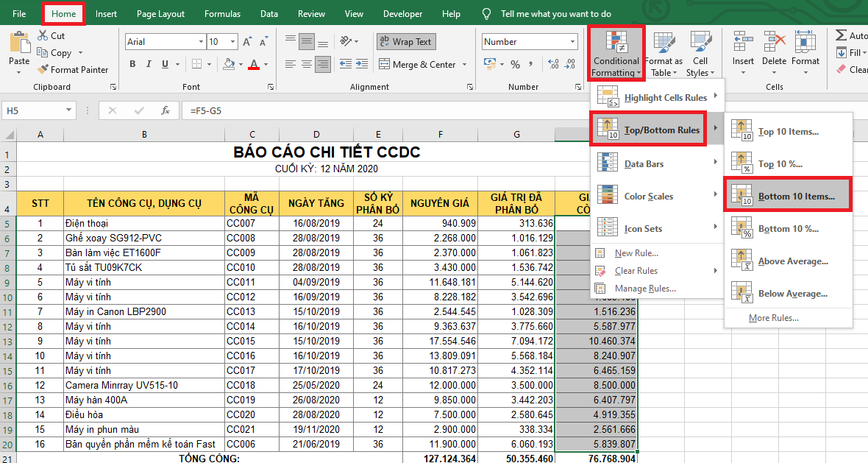The image size is (868, 463).
Task: Open the font color red A swatch
Action: click(x=254, y=65)
